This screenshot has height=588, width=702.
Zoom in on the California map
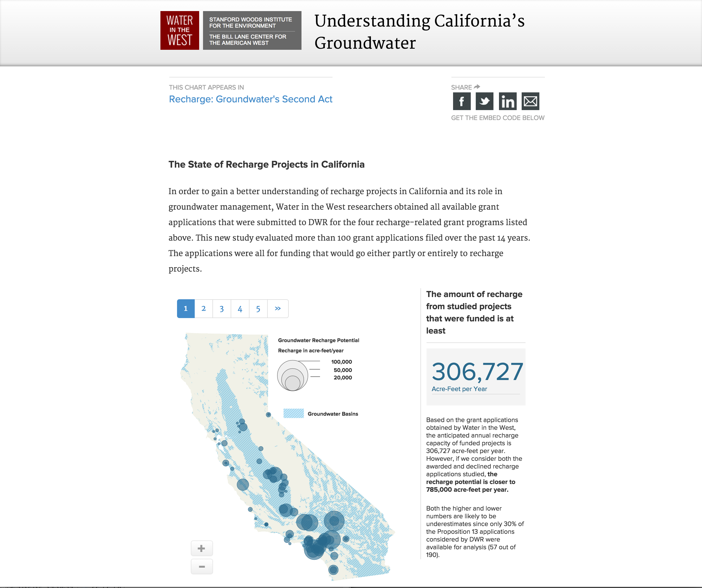point(202,548)
